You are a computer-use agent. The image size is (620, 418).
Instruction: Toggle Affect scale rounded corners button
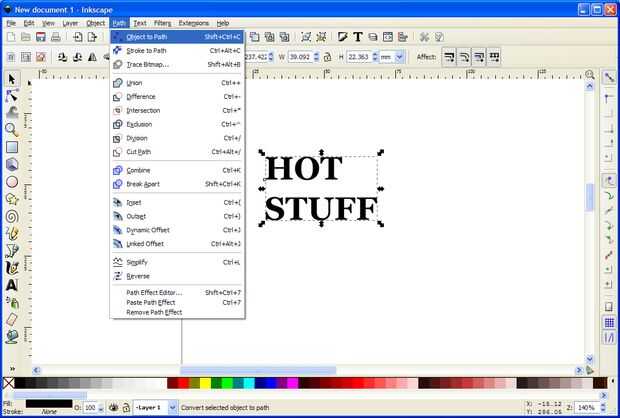464,57
